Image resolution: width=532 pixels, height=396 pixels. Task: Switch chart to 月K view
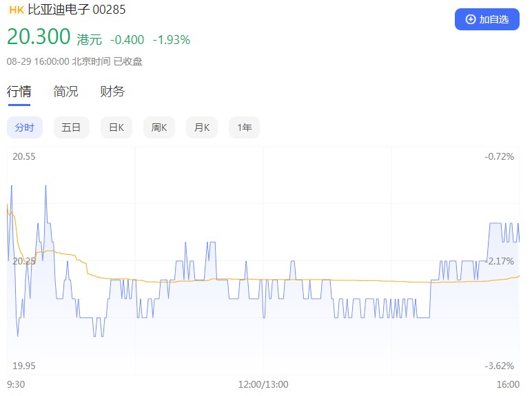[202, 127]
